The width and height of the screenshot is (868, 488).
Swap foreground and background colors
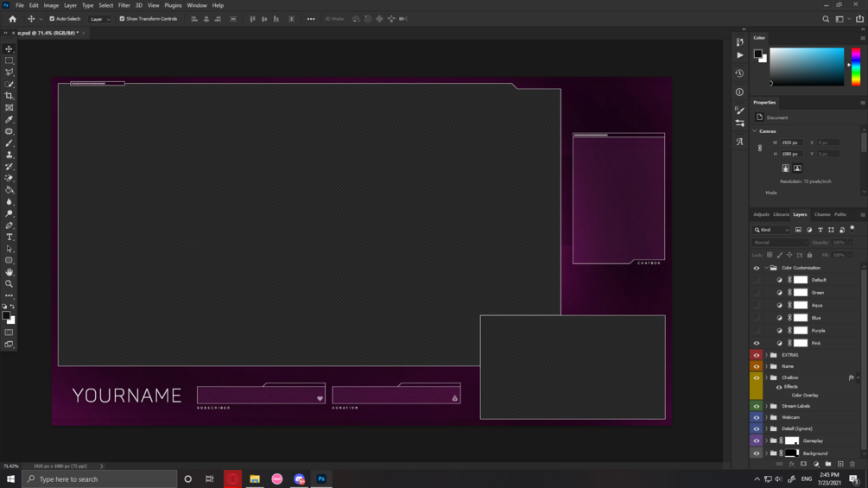[12, 307]
